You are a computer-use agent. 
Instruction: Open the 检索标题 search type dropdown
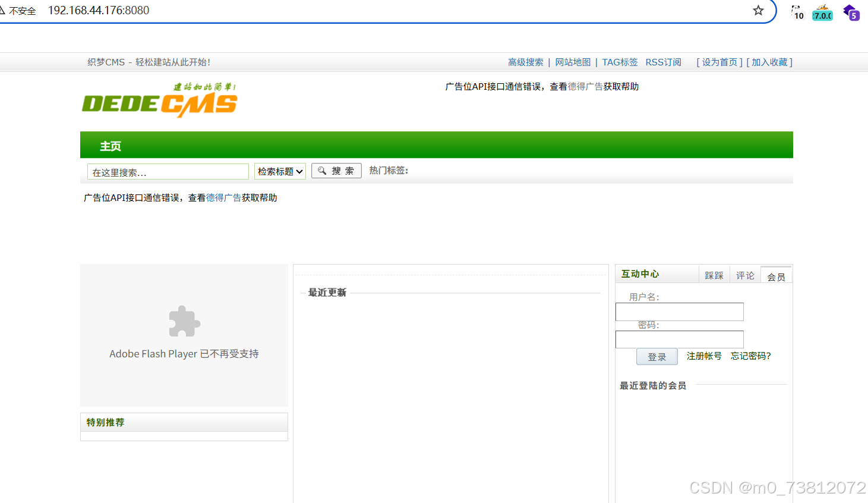click(x=280, y=171)
